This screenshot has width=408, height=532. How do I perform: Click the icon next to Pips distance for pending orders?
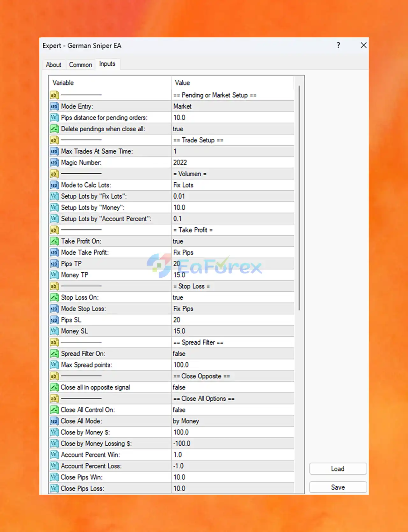[54, 118]
